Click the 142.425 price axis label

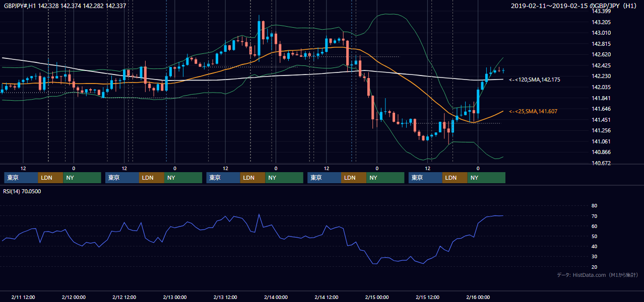click(601, 65)
